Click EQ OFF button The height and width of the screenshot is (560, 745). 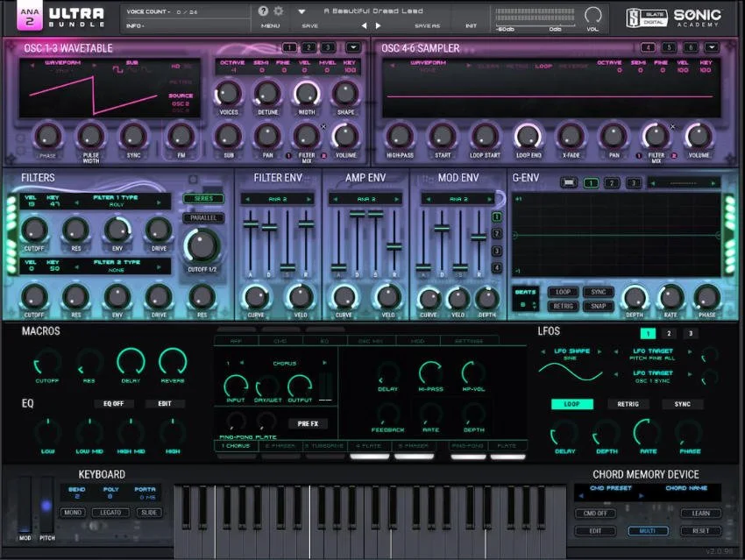click(x=114, y=404)
